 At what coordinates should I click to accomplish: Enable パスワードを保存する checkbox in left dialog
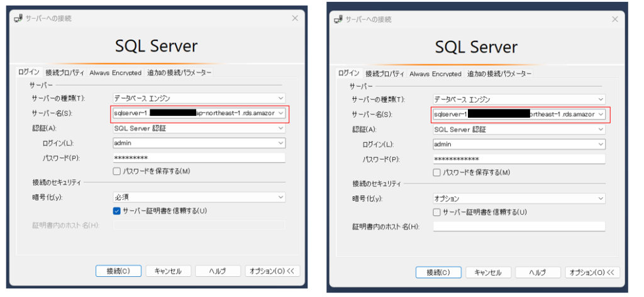coord(116,171)
